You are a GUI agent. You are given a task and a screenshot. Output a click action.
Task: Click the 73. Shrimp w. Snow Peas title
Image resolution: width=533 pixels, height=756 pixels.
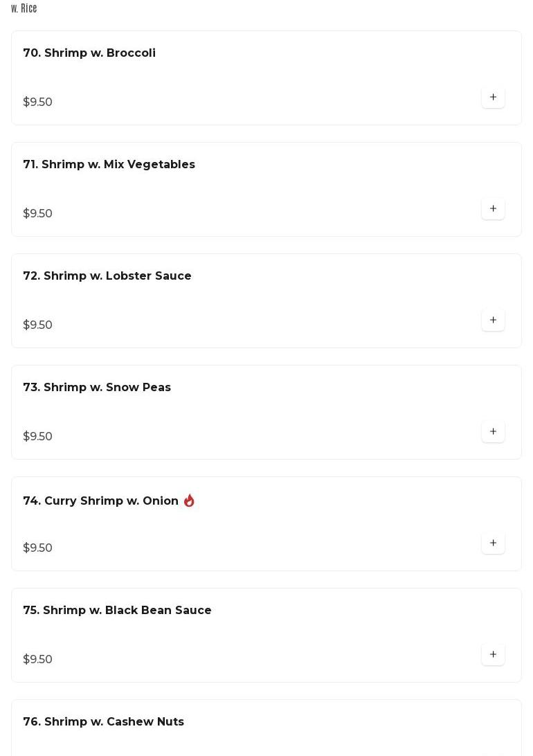click(97, 388)
